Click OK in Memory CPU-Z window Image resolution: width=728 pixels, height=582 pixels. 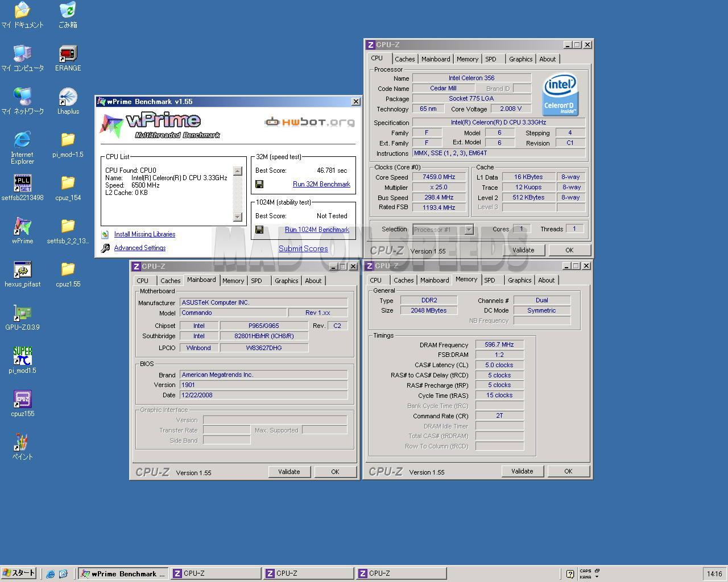click(568, 471)
